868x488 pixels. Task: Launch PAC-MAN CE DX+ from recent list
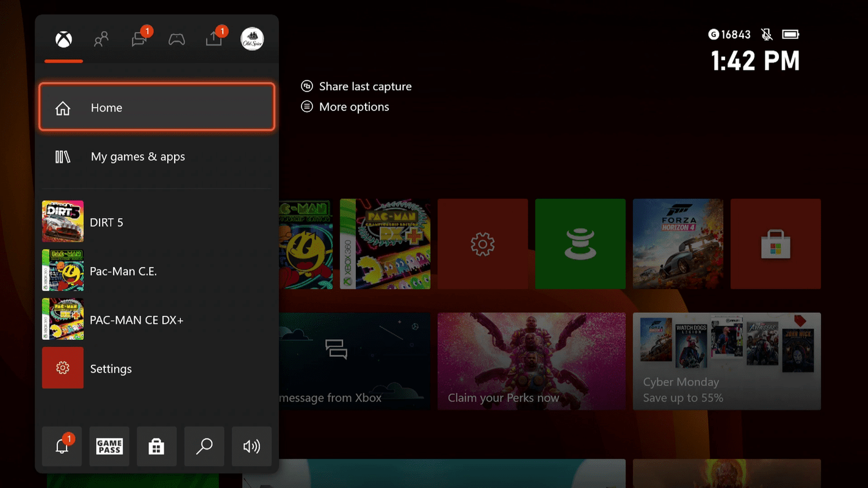coord(157,320)
